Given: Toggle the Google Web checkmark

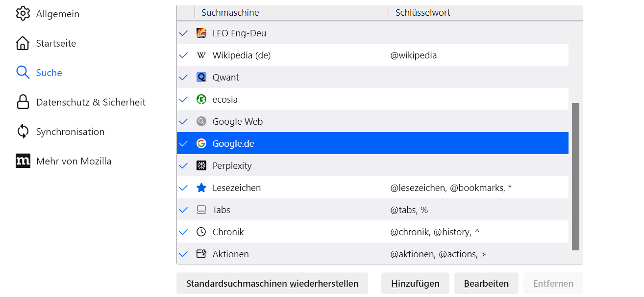Looking at the screenshot, I should 184,122.
